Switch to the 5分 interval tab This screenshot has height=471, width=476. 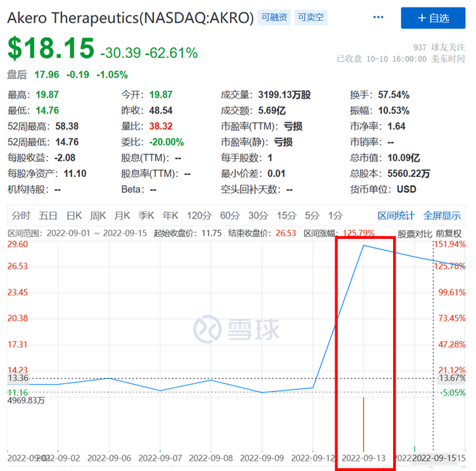pyautogui.click(x=311, y=216)
